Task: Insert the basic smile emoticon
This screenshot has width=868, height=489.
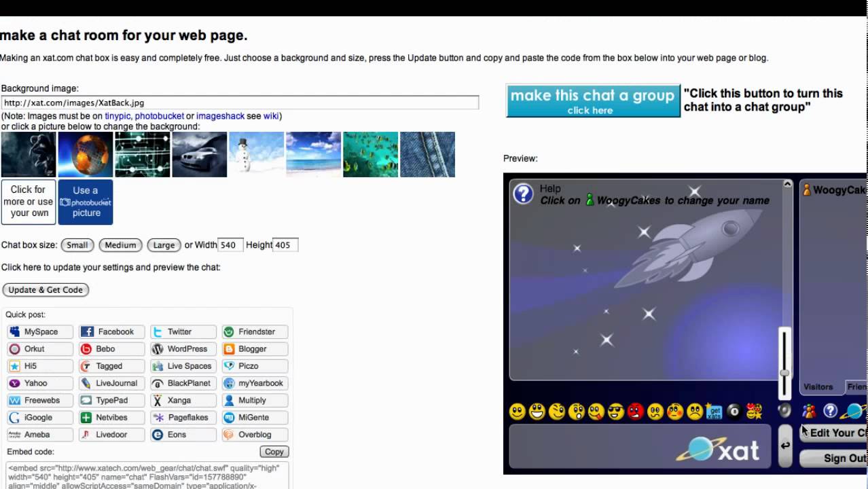Action: click(518, 412)
